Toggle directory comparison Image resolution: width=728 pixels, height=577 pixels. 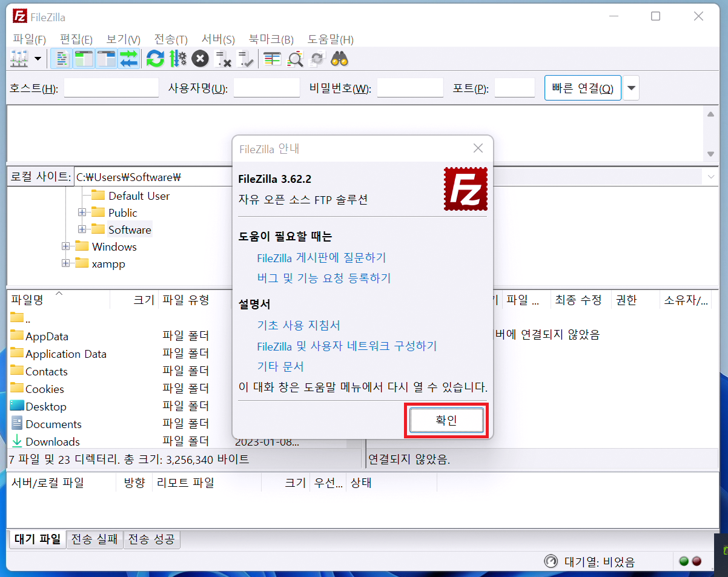pos(295,59)
